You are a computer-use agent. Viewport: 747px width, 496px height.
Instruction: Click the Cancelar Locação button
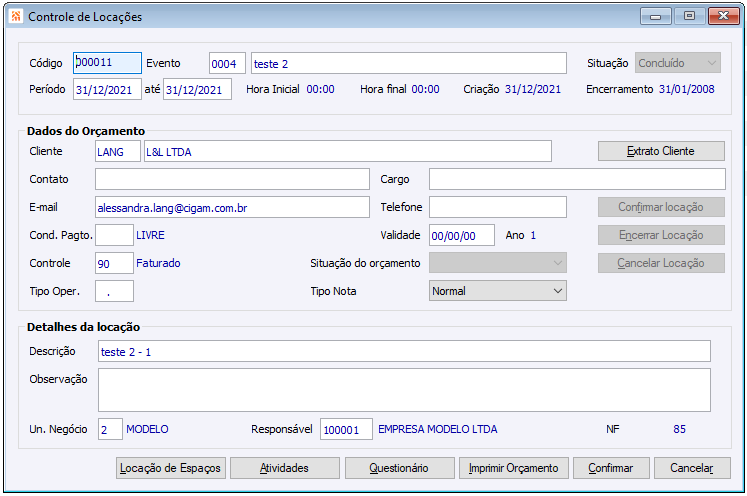661,263
